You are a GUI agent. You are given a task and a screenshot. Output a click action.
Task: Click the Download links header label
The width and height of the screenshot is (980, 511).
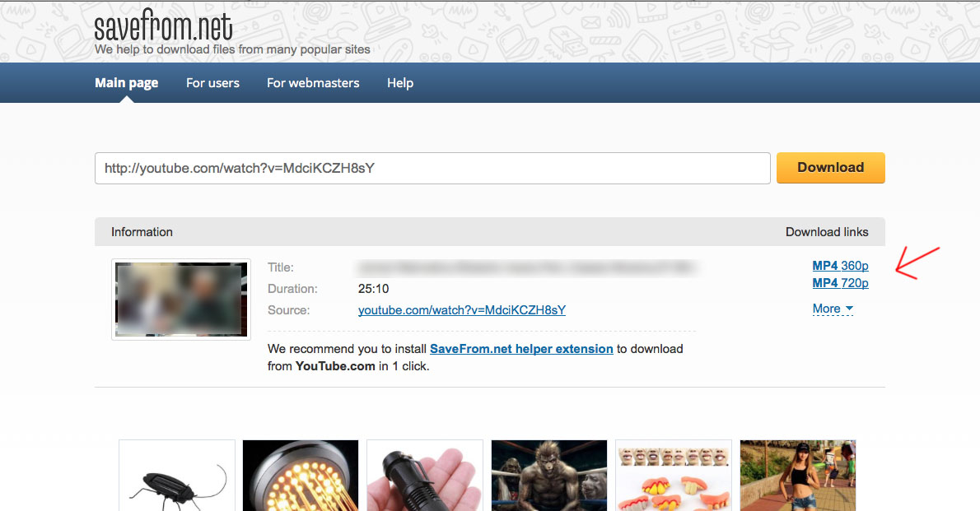click(827, 232)
